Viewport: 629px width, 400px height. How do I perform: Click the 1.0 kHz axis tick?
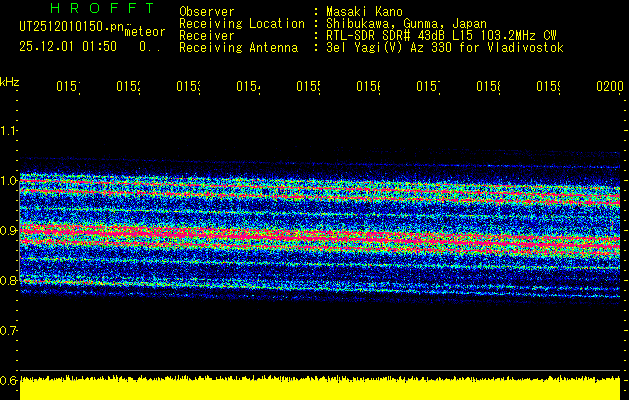click(x=9, y=180)
